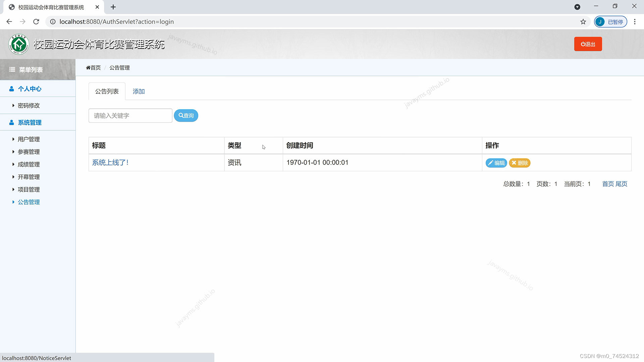Click the site info icon in address bar
Image resolution: width=644 pixels, height=362 pixels.
(x=53, y=22)
